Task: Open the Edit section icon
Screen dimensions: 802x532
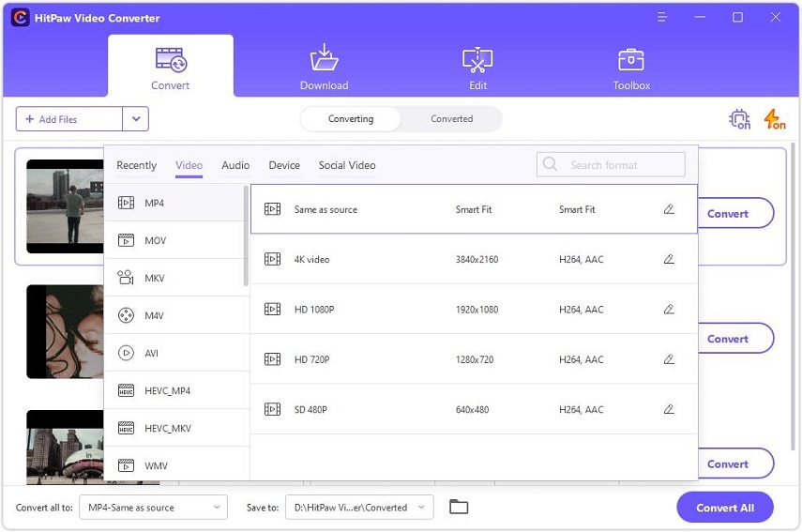Action: click(x=477, y=59)
